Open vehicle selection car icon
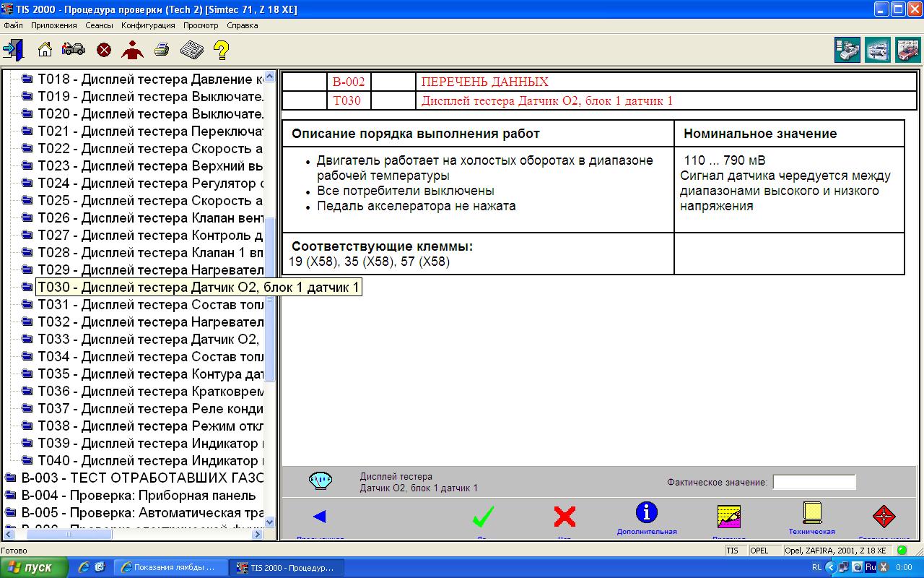The width and height of the screenshot is (924, 578). pos(73,49)
